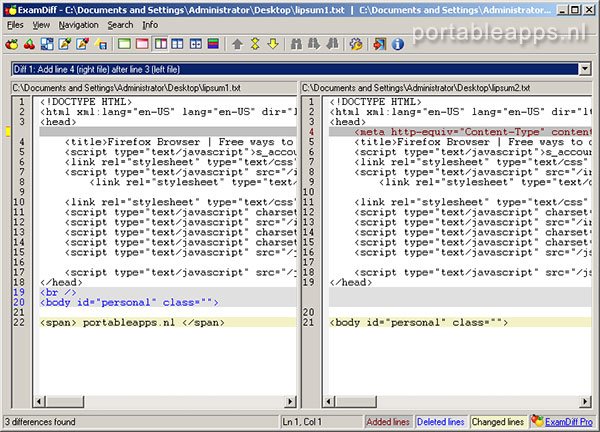600x432 pixels.
Task: Click the left pane horizontal scrollbar thumb
Action: pyautogui.click(x=65, y=401)
